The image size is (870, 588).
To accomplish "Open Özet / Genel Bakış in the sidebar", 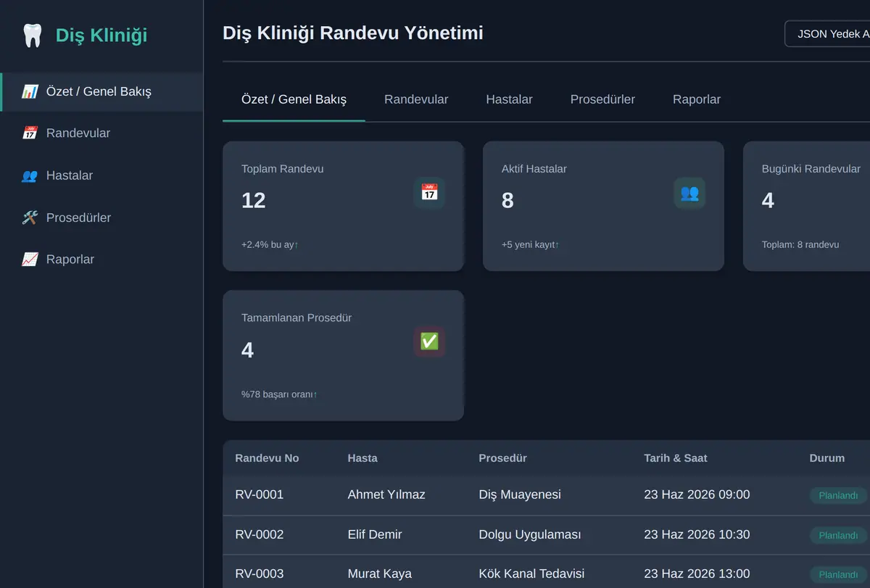I will (x=101, y=91).
